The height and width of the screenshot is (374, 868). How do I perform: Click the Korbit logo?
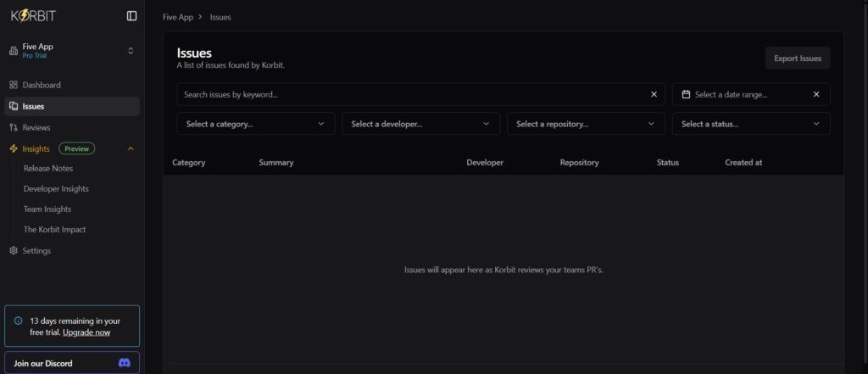click(33, 16)
